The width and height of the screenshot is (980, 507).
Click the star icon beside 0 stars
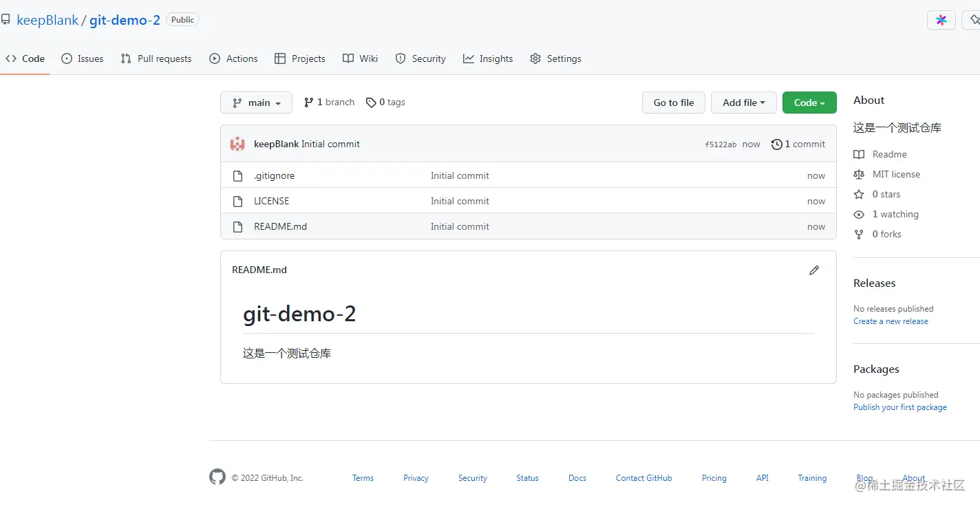coord(859,195)
